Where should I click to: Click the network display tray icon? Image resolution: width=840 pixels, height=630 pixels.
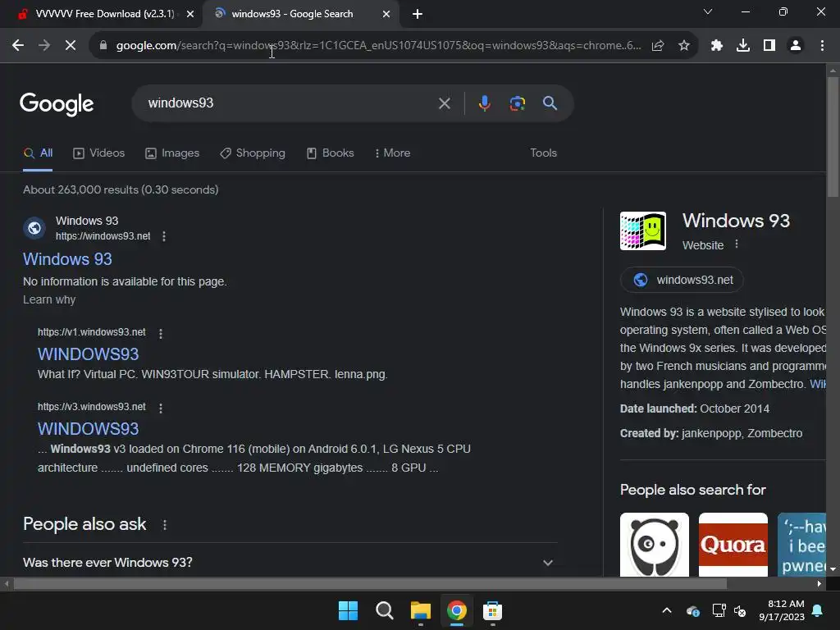coord(719,610)
